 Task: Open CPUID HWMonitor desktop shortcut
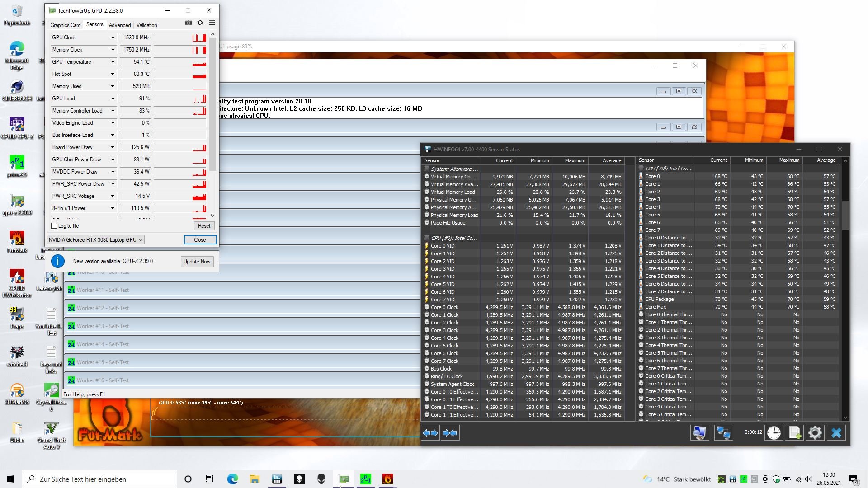tap(17, 283)
